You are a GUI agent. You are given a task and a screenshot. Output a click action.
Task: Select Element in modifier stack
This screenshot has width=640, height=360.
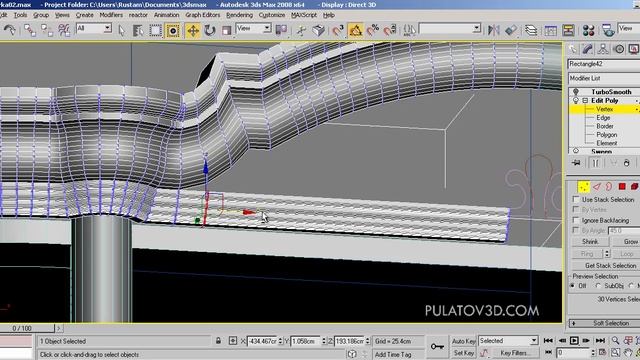[x=607, y=143]
